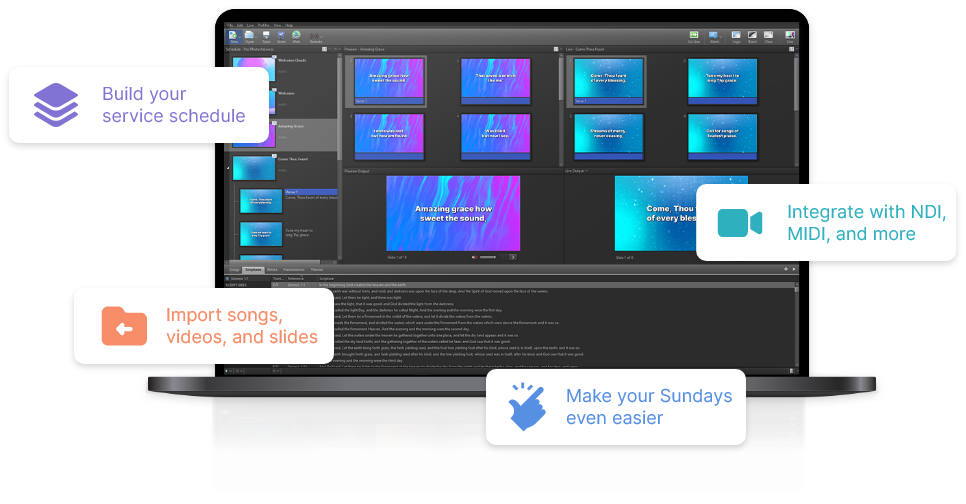Select preview slide 'I once was lost'
Image resolution: width=966 pixels, height=504 pixels.
tap(389, 137)
